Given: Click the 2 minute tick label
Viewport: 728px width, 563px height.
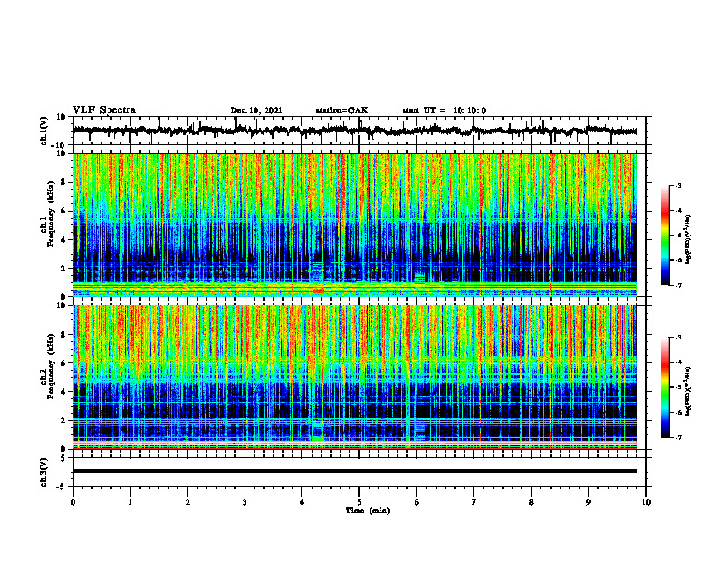Looking at the screenshot, I should click(x=188, y=502).
